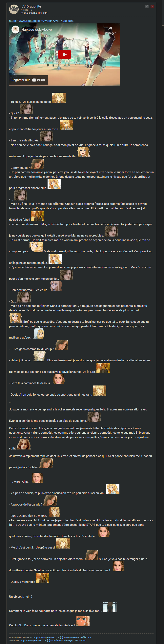Click sticker after 'Je suis jalouse de toi.'
This screenshot has width=164, height=644.
click(x=59, y=98)
